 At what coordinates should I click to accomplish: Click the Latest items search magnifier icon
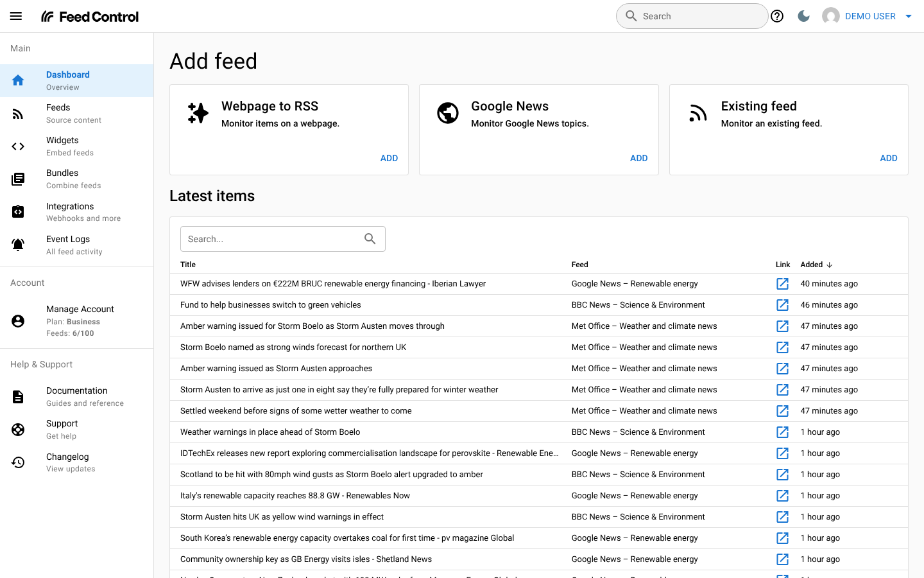point(370,239)
